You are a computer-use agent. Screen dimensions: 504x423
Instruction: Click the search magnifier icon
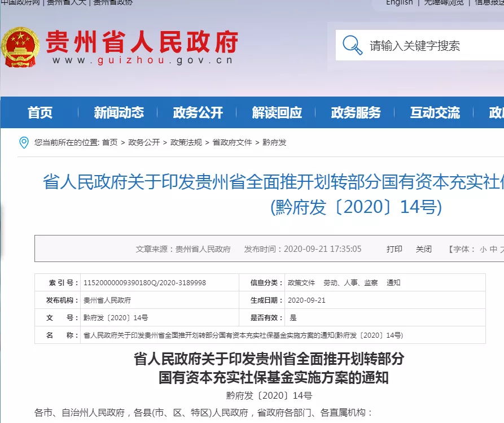(x=353, y=45)
